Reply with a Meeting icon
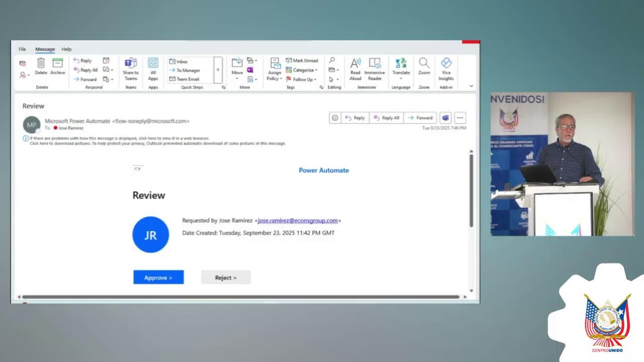The width and height of the screenshot is (644, 362). [x=106, y=60]
